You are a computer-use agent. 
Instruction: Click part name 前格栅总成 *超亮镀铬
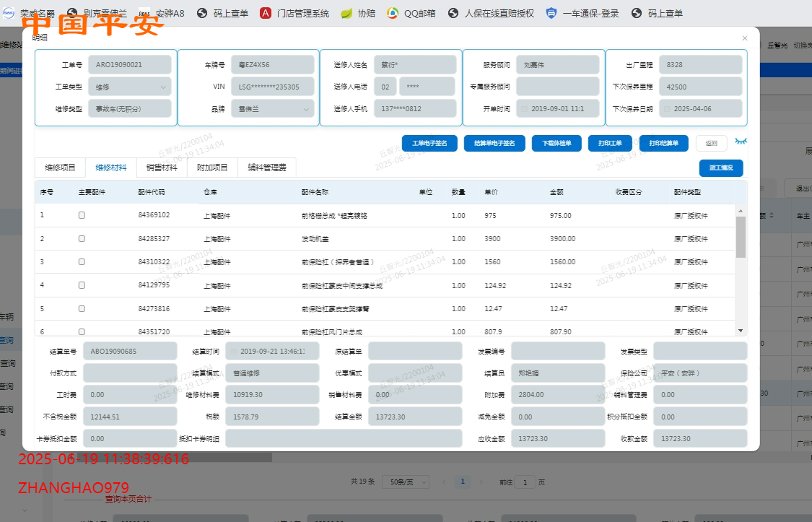point(334,215)
